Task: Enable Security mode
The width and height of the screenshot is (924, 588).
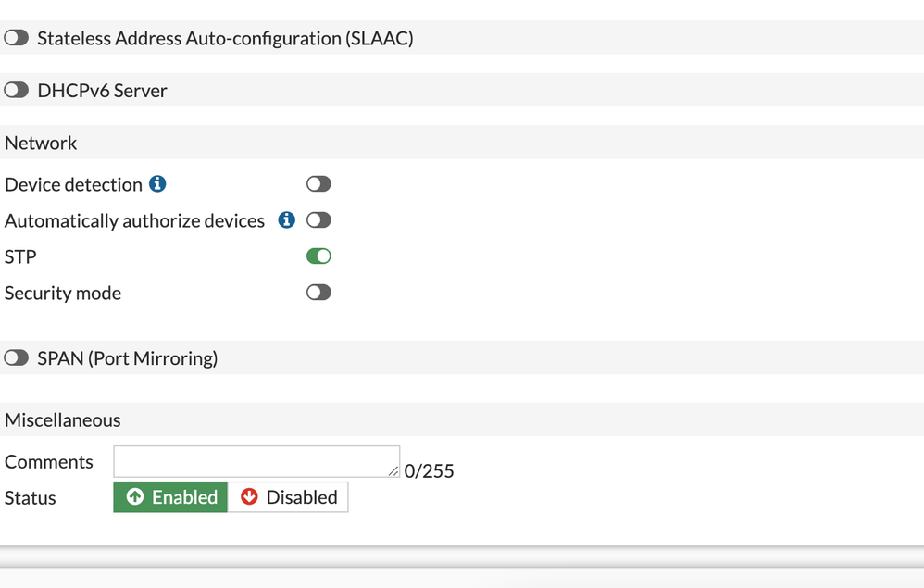Action: coord(318,293)
